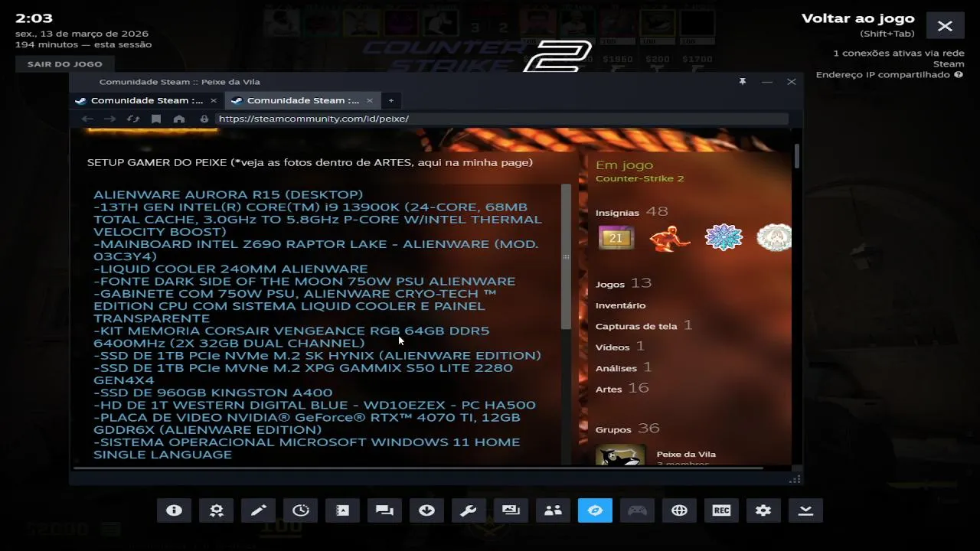Click the window resize grip corner
This screenshot has width=980, height=551.
click(x=795, y=478)
